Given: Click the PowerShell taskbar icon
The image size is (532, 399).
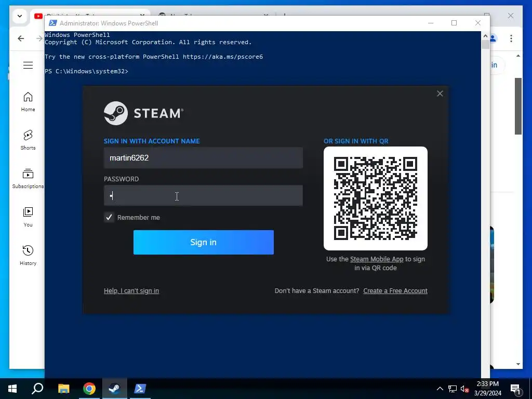Looking at the screenshot, I should [x=140, y=389].
